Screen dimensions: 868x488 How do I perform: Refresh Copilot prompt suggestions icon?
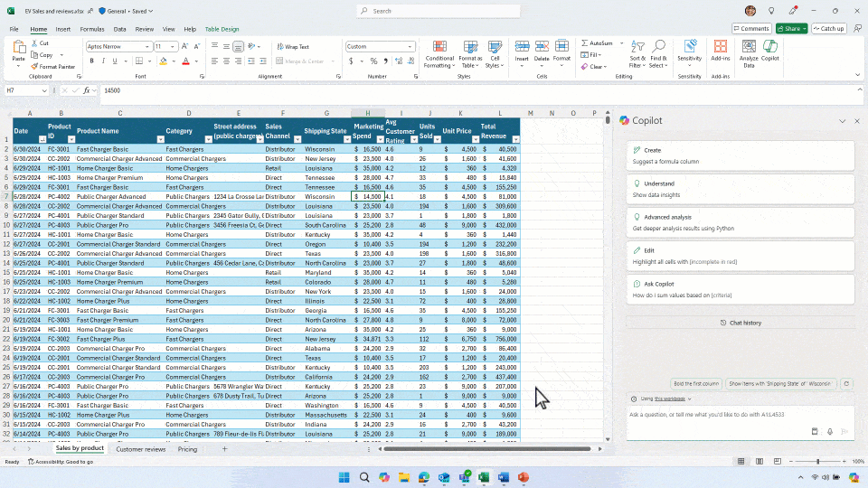(x=846, y=383)
